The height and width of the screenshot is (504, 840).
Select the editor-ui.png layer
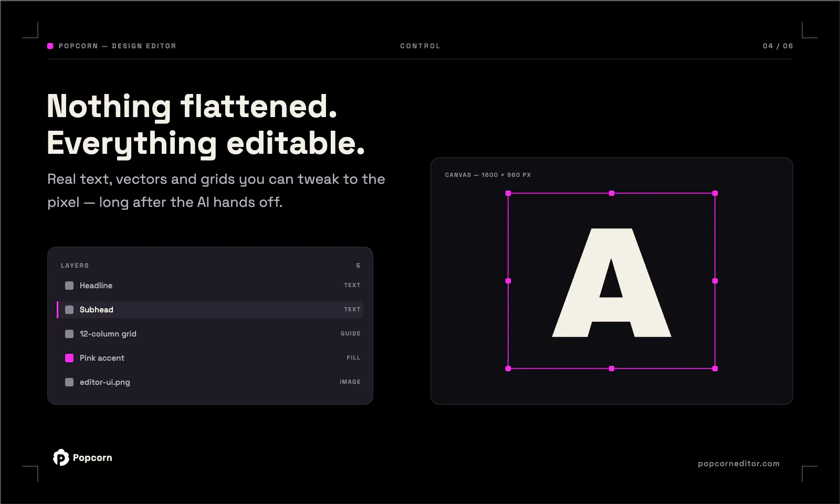pyautogui.click(x=210, y=382)
